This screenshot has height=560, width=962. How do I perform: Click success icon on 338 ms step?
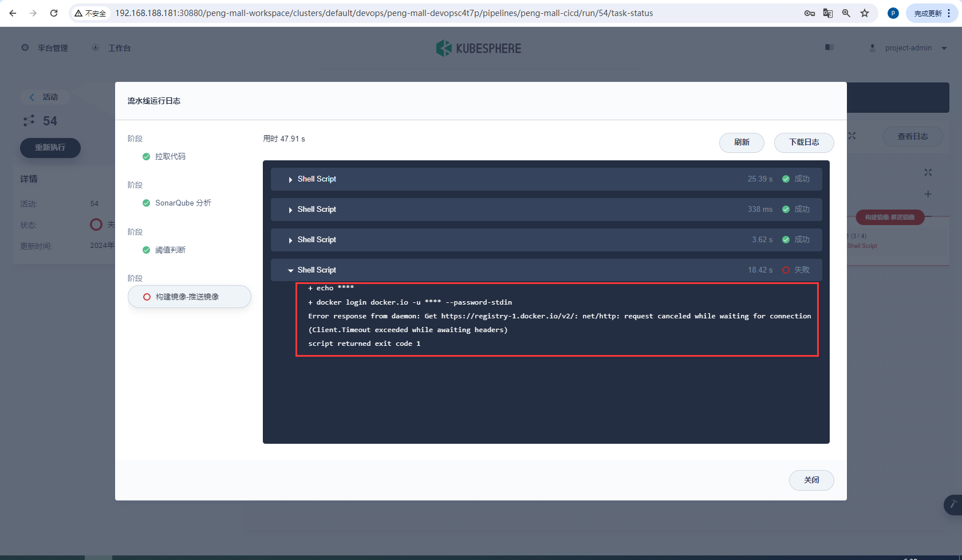[x=786, y=210]
